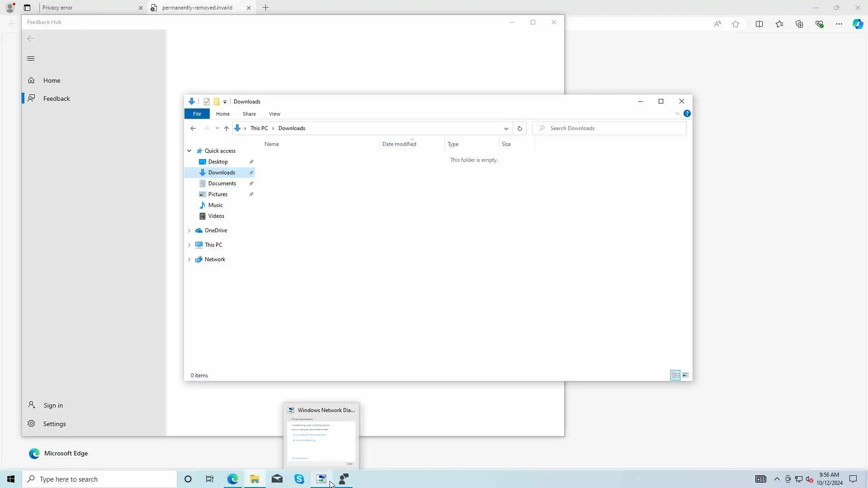
Task: Open the View ribbon tab
Action: click(x=274, y=114)
